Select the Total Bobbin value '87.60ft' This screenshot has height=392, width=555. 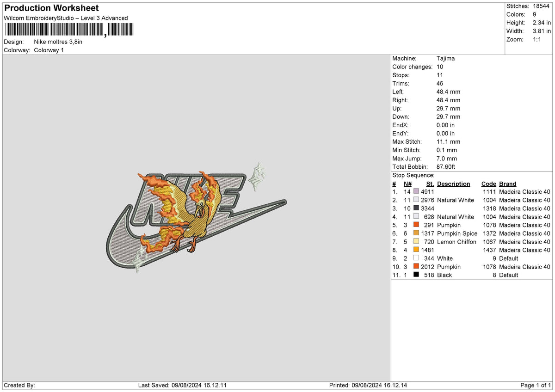coord(446,166)
